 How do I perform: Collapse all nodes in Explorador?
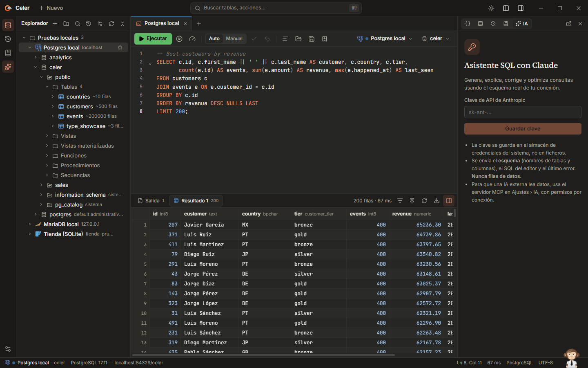point(122,24)
